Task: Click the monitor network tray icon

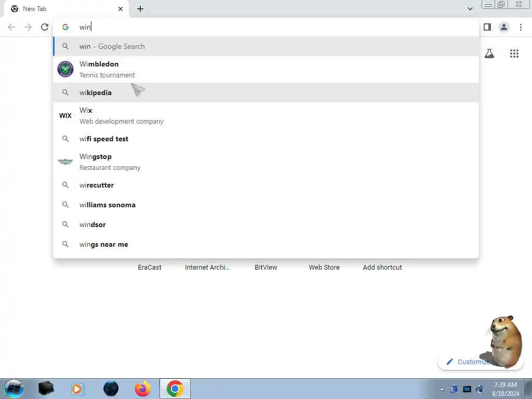Action: pos(467,389)
